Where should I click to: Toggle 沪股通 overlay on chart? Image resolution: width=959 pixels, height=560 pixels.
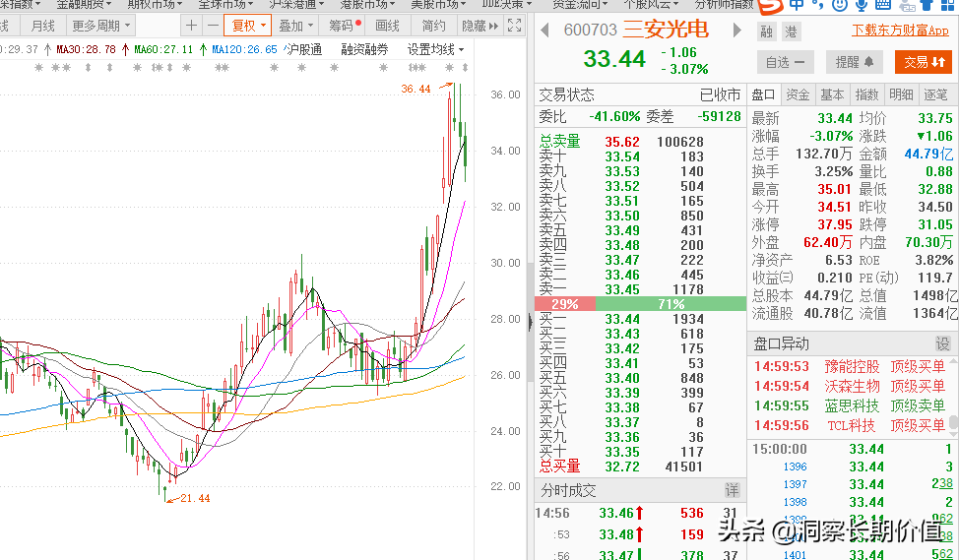(304, 49)
